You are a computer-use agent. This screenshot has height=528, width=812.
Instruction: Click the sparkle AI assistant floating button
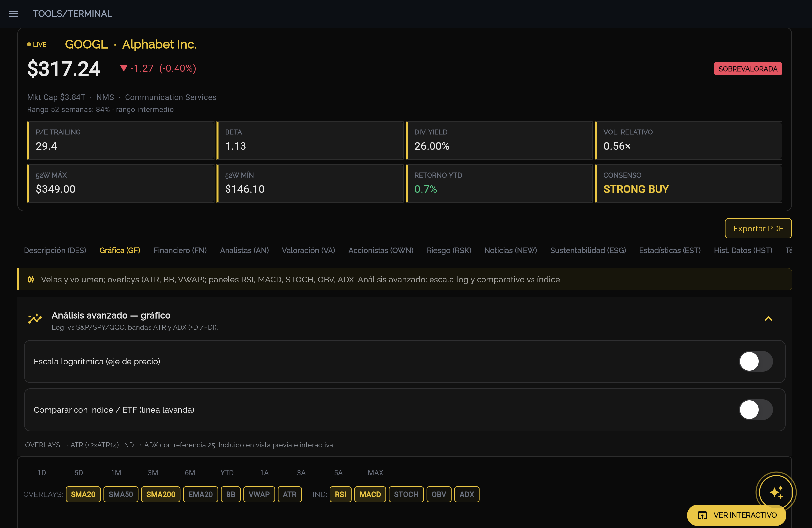tap(776, 492)
